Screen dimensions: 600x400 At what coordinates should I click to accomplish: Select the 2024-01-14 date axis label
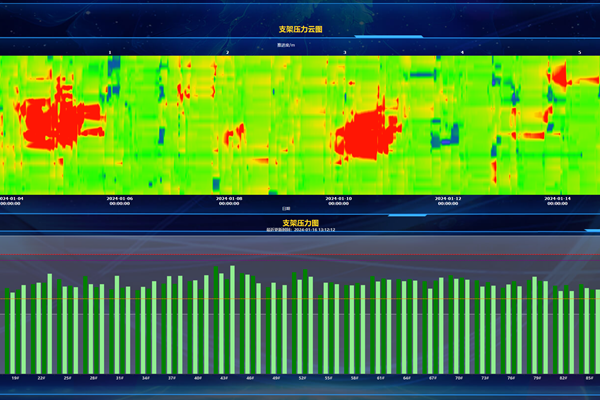(557, 200)
